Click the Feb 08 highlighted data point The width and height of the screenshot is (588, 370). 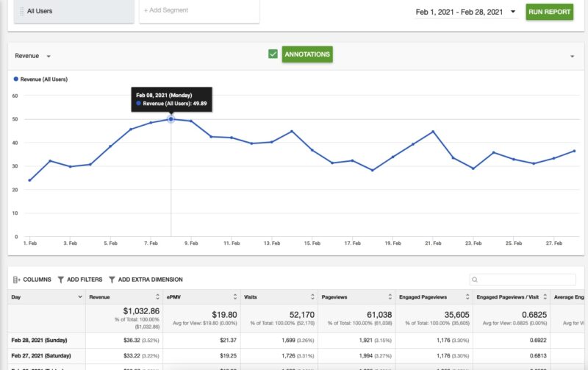point(171,119)
